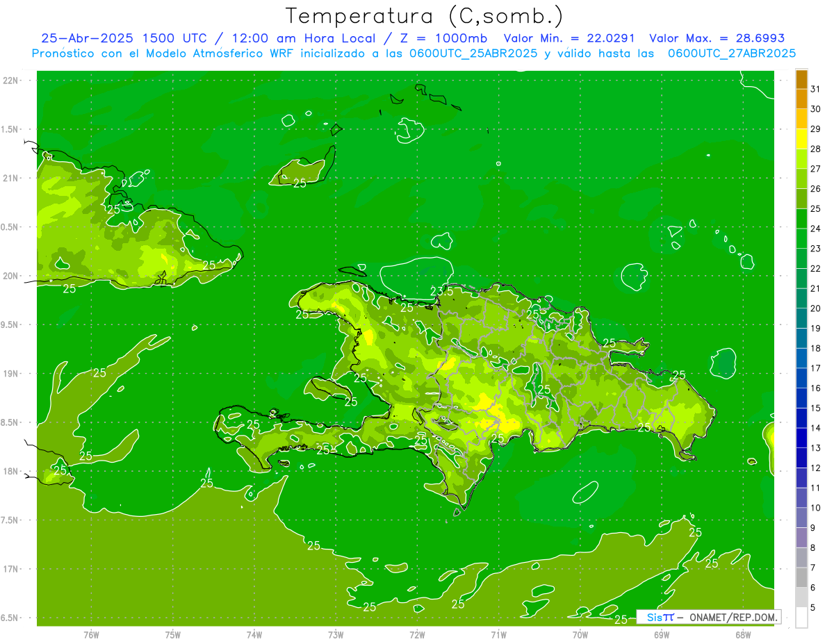
Task: Click the 68W longitude label
Action: coord(743,635)
